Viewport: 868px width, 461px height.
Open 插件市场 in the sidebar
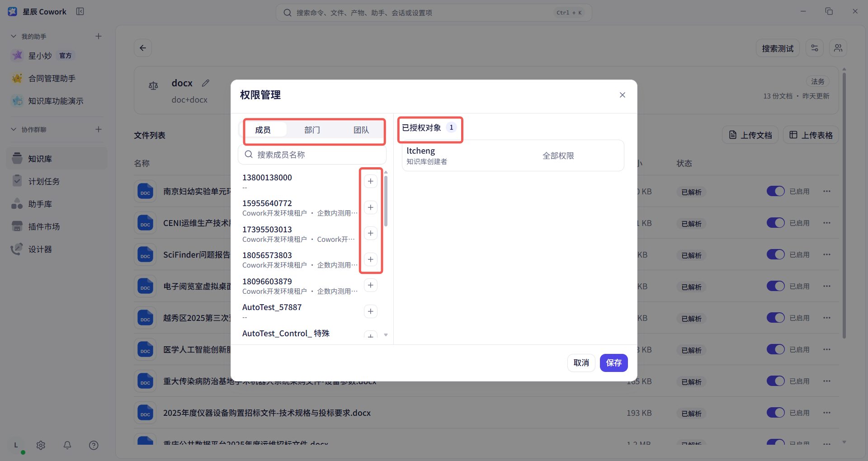57,226
